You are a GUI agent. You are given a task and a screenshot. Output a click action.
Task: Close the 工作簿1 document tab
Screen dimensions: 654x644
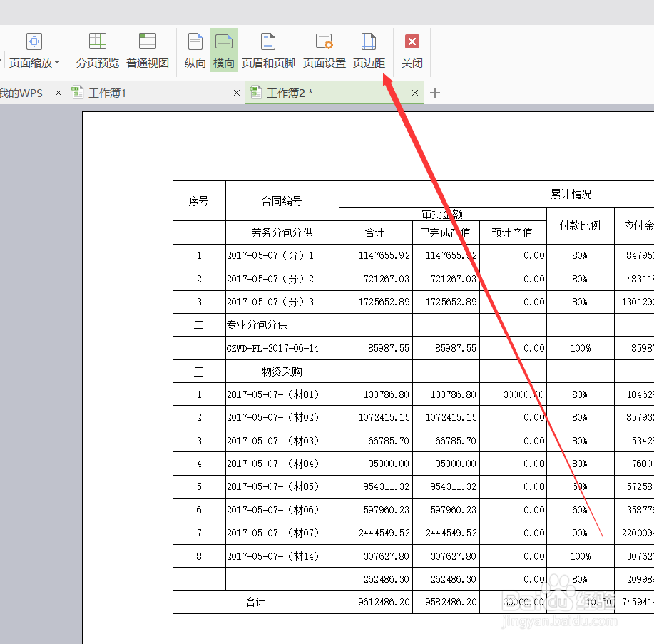237,93
